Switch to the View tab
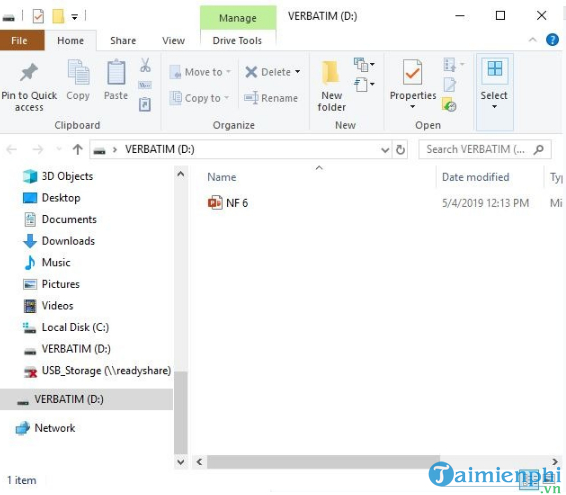Screen dimensions: 566x495 (x=173, y=40)
